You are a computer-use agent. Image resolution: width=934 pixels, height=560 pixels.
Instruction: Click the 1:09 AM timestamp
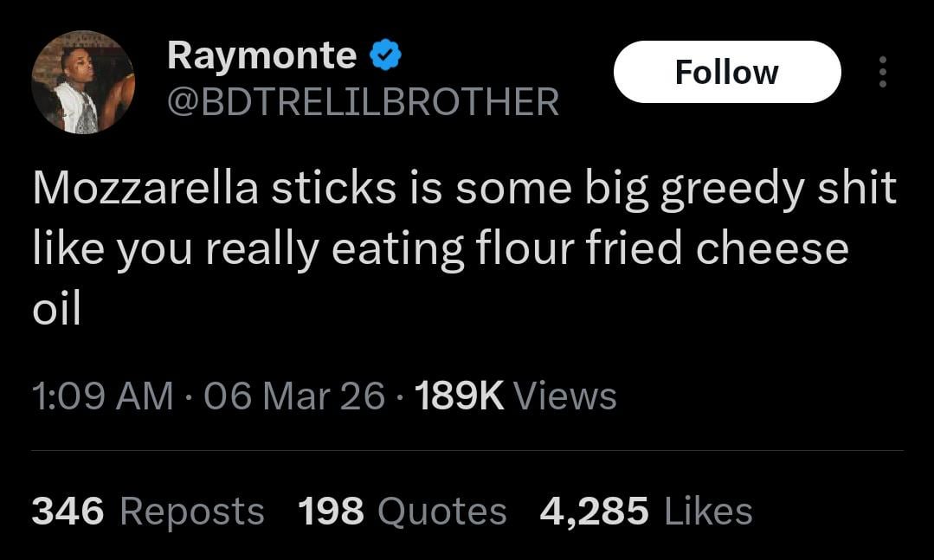click(x=102, y=396)
